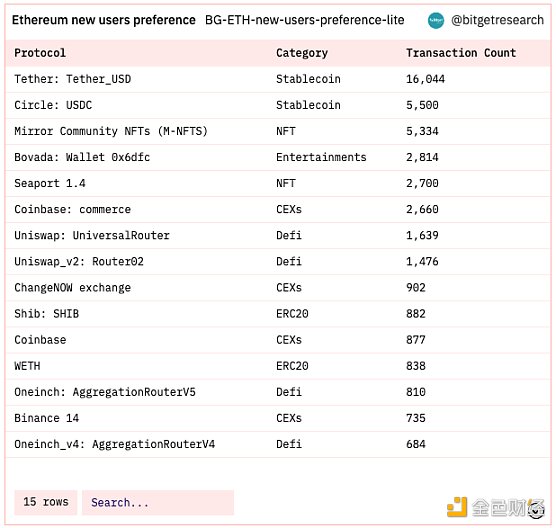
Task: Focus the Search... input field
Action: pyautogui.click(x=158, y=502)
